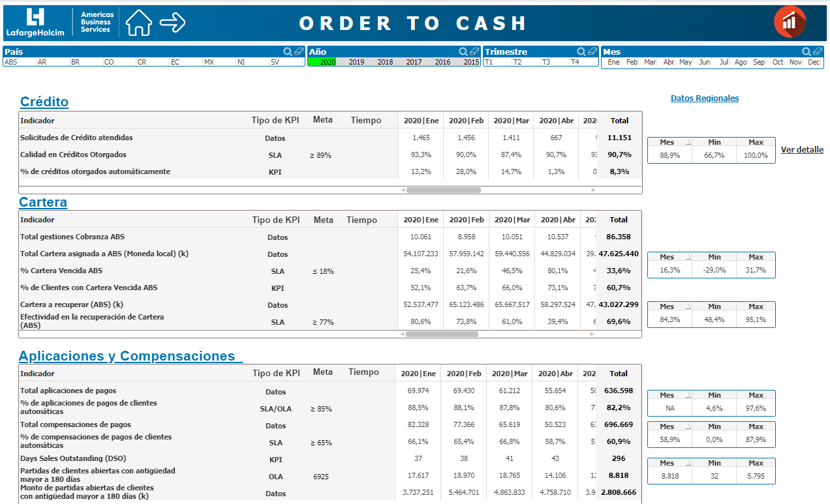Click the right arrow navigation icon
Viewport: 830px width, 504px height.
[x=173, y=23]
